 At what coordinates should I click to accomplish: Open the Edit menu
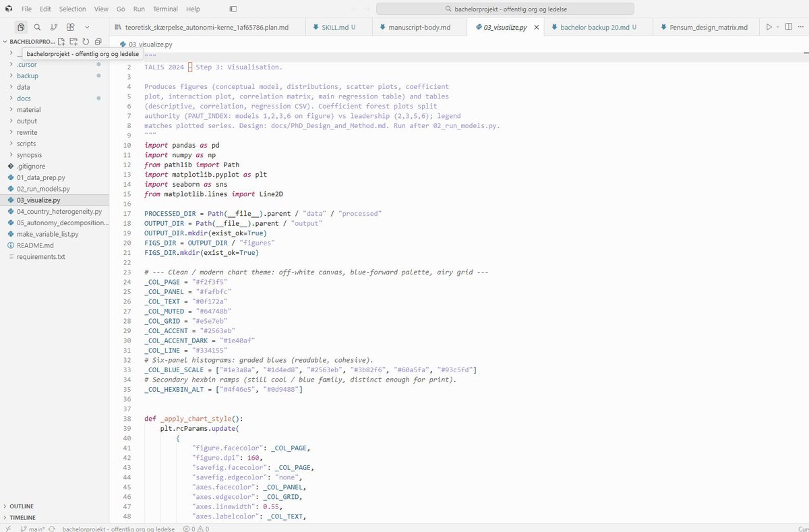click(45, 9)
